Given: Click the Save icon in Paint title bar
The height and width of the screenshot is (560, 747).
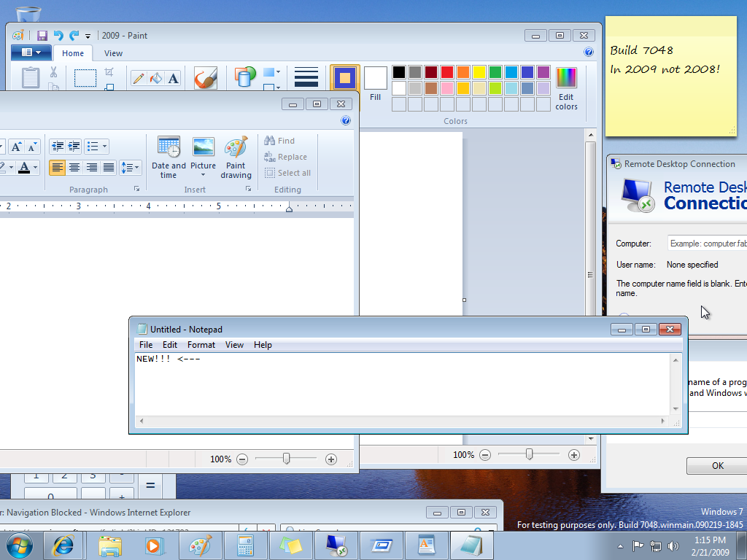Looking at the screenshot, I should (42, 36).
